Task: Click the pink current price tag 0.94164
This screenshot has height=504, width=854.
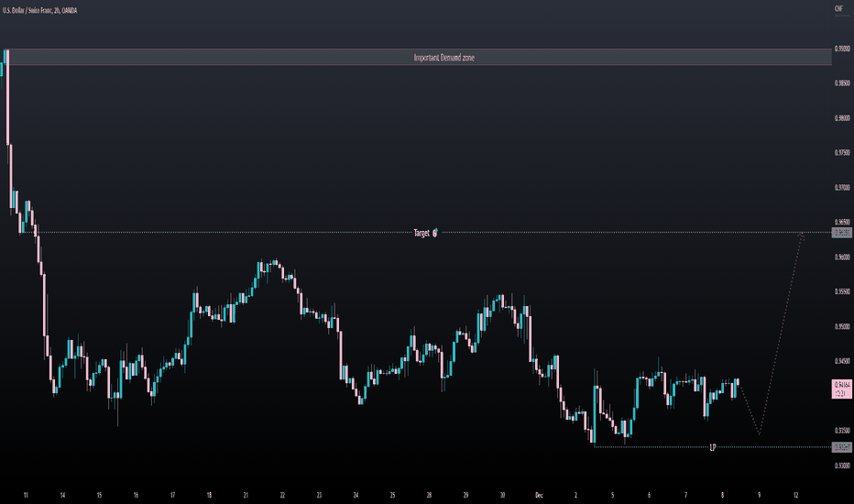Action: (x=842, y=388)
